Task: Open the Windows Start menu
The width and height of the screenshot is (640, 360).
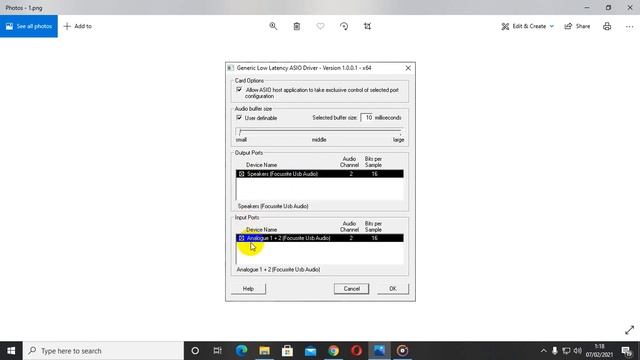Action: tap(11, 351)
